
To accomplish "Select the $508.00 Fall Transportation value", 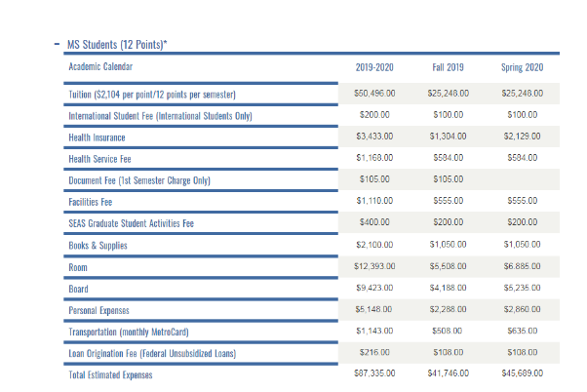I will (447, 331).
